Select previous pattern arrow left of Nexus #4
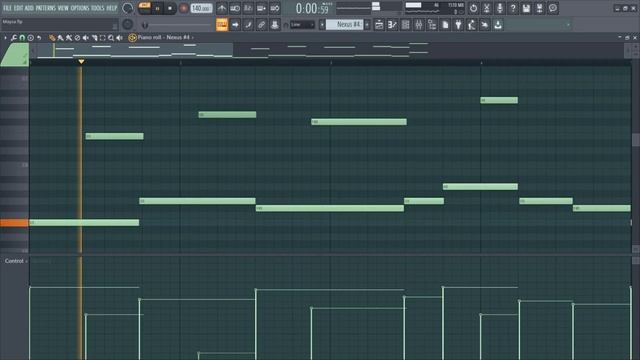 (x=322, y=25)
